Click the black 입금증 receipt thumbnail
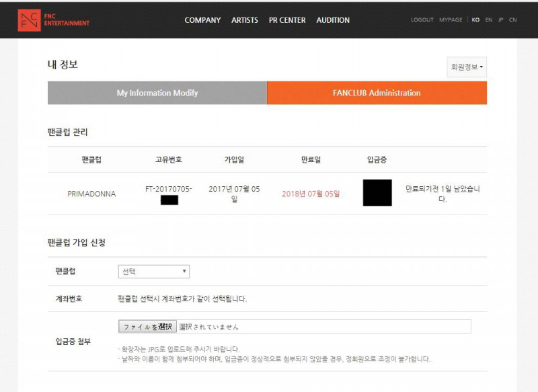This screenshot has width=538, height=392. tap(377, 193)
